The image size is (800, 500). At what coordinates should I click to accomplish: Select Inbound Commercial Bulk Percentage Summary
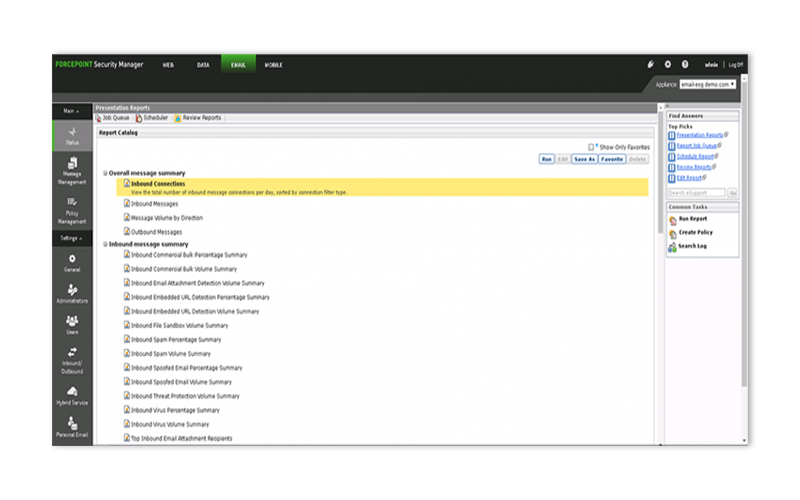pyautogui.click(x=189, y=255)
